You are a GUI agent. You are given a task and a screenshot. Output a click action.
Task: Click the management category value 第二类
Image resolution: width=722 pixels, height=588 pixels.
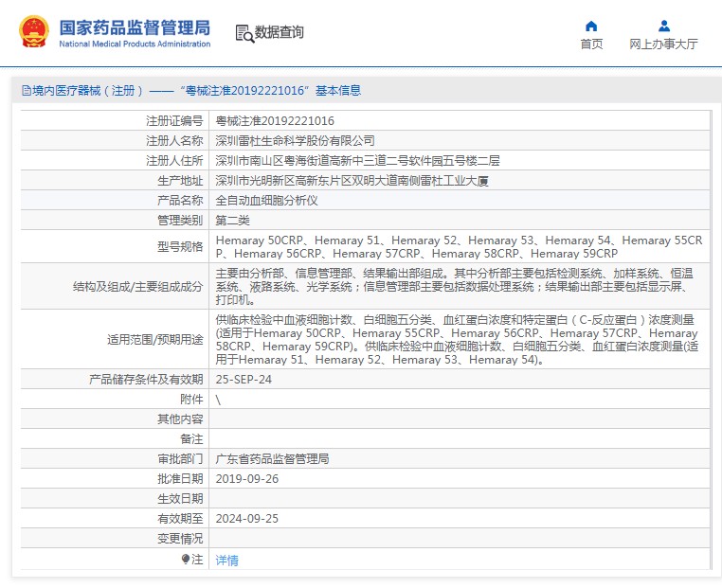pos(232,220)
